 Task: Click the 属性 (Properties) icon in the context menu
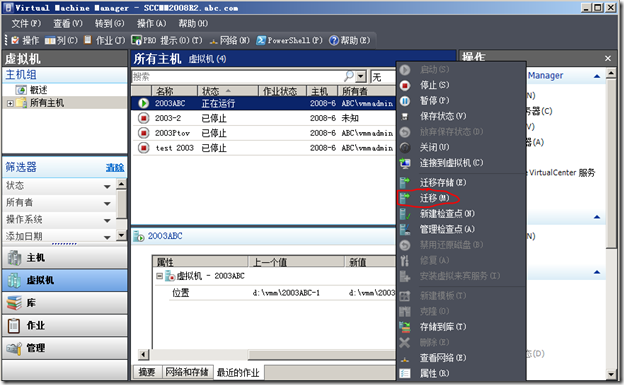click(x=405, y=373)
